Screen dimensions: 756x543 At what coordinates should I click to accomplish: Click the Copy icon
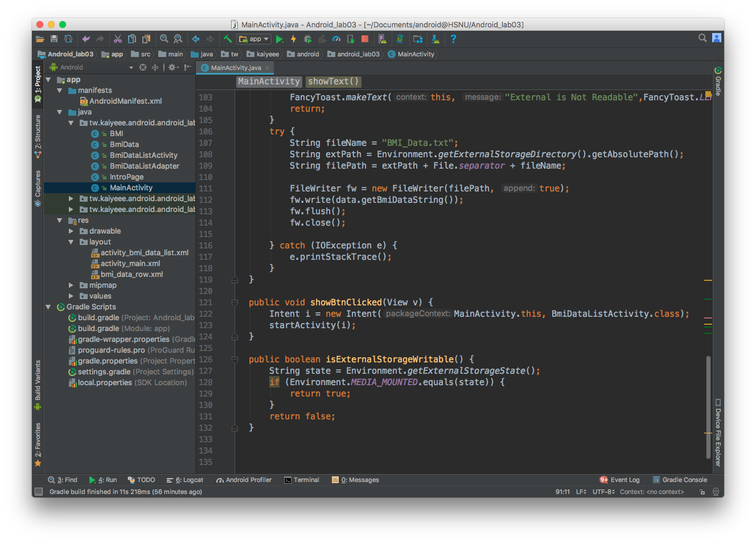click(x=132, y=39)
